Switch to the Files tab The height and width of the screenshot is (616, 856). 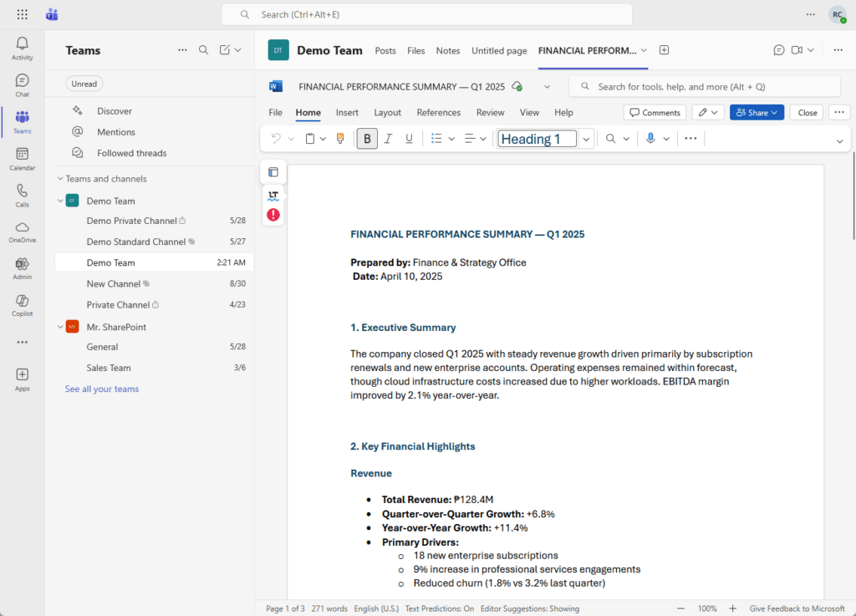click(x=416, y=51)
